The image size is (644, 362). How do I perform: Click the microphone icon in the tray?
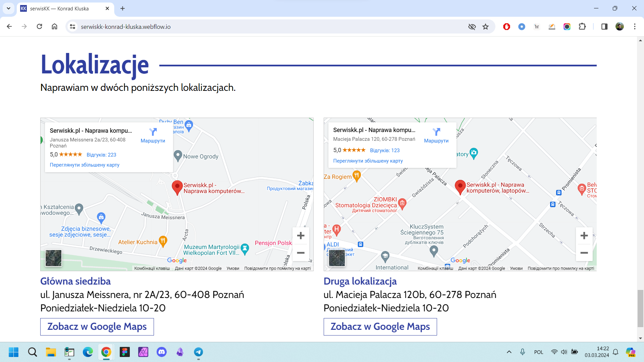[x=523, y=352]
